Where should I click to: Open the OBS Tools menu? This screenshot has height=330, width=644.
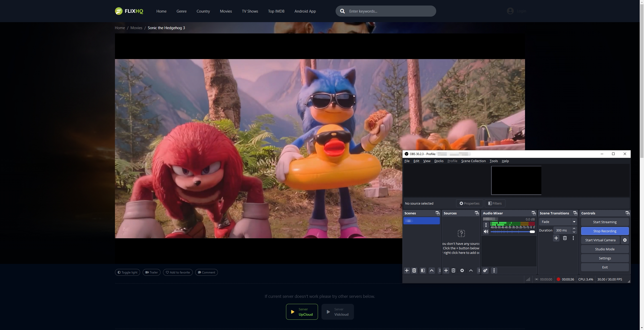click(x=494, y=161)
